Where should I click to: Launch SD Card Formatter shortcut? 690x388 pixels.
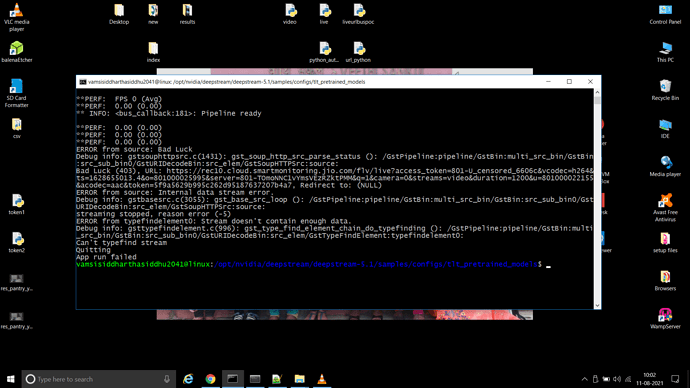point(16,93)
